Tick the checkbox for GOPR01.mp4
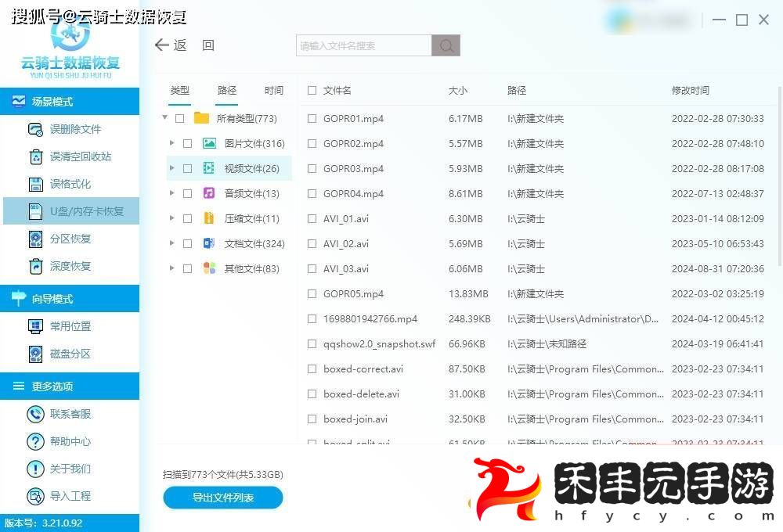Screen dimensions: 783x532 312,119
